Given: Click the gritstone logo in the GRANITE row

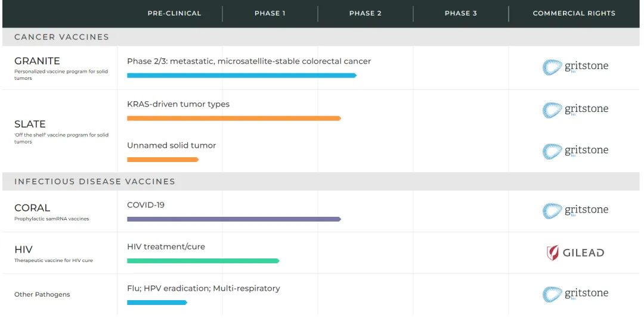Looking at the screenshot, I should 575,67.
